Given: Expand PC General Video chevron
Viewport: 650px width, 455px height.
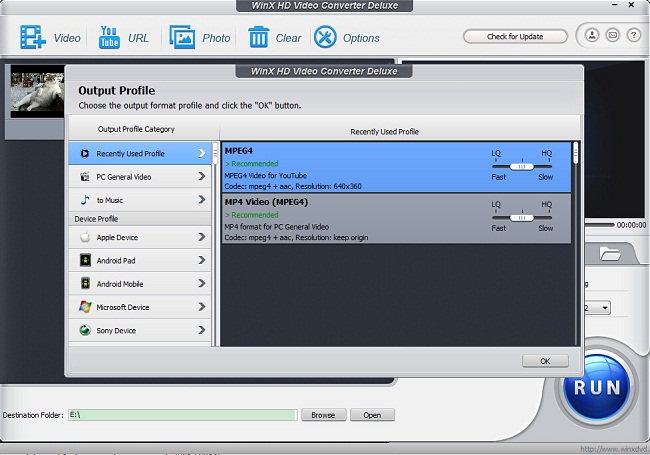Looking at the screenshot, I should 201,177.
